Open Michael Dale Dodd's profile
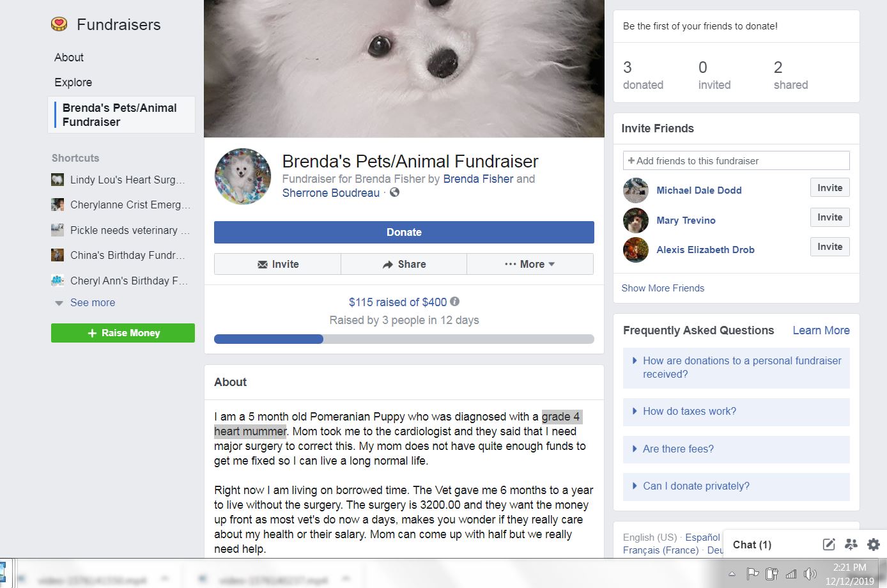This screenshot has height=588, width=887. coord(699,190)
